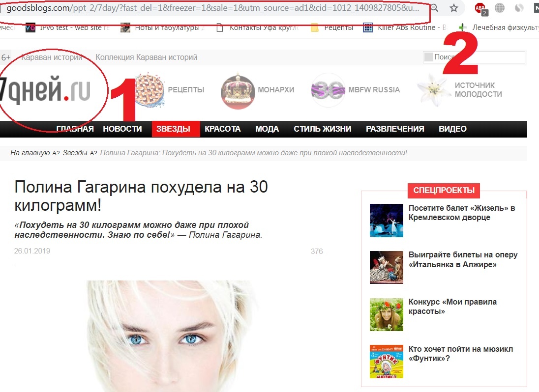539x392 pixels.
Task: Click the globe extension icon in toolbar
Action: point(500,7)
